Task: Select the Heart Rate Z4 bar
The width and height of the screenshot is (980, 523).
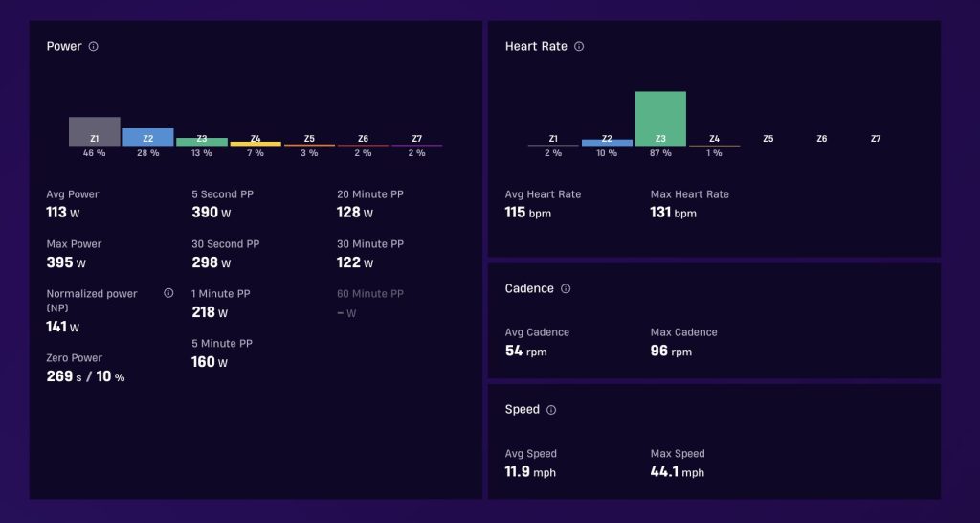Action: tap(714, 146)
